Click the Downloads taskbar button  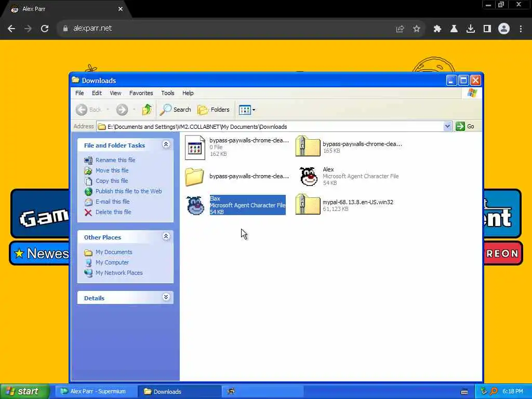point(180,392)
